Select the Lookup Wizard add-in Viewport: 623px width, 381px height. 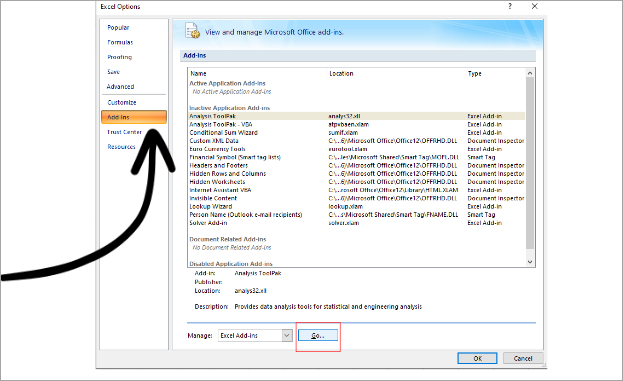coord(357,206)
